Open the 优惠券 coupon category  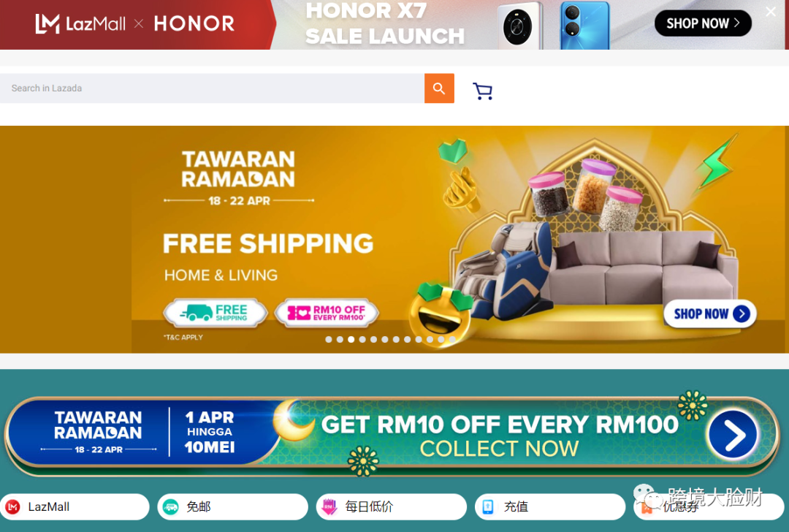(709, 507)
